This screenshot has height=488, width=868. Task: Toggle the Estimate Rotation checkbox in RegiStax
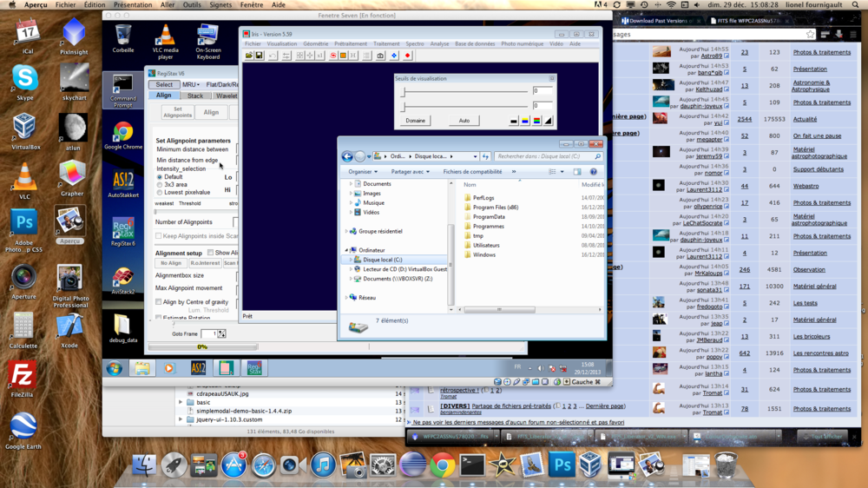point(159,318)
